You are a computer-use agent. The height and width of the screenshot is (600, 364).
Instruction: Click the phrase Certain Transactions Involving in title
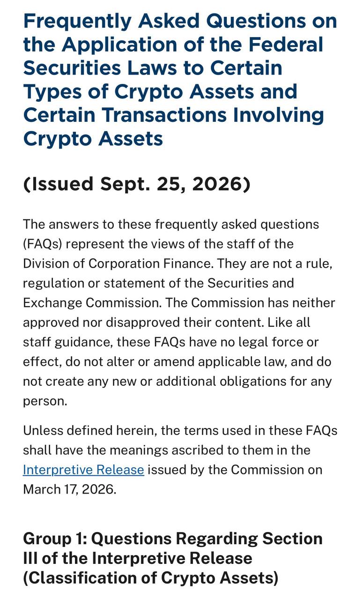coord(173,115)
